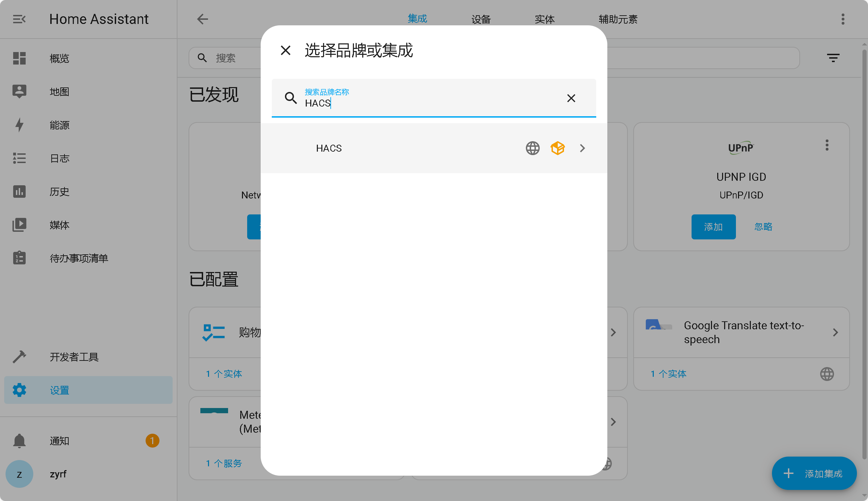
Task: Open the integrations filter icon
Action: pos(833,58)
